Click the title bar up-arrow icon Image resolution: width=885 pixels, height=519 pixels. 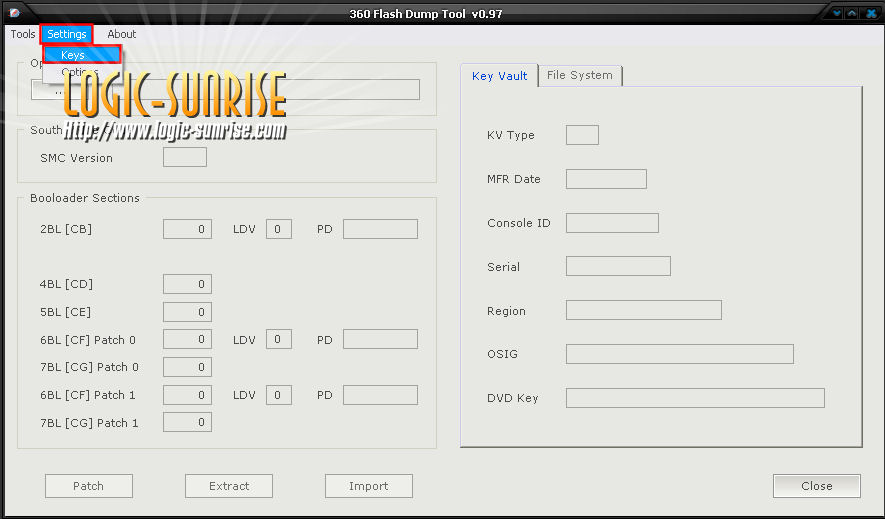(x=852, y=13)
